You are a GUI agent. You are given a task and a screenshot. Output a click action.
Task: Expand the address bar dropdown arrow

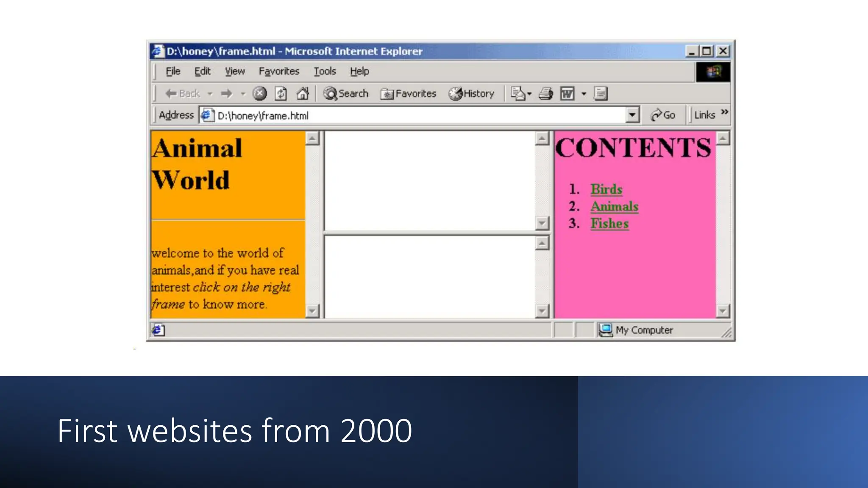click(632, 115)
